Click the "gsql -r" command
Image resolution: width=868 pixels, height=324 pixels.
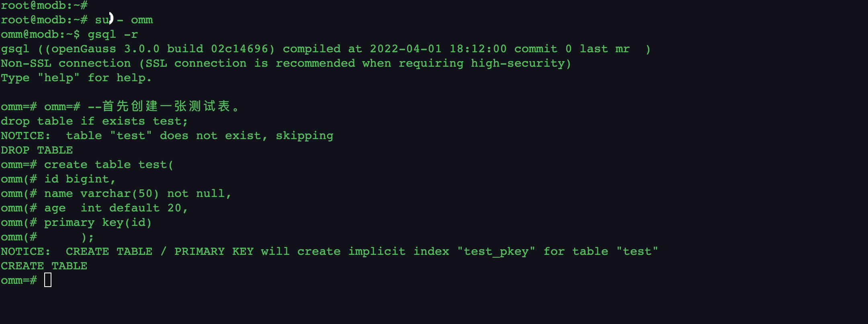pyautogui.click(x=113, y=34)
